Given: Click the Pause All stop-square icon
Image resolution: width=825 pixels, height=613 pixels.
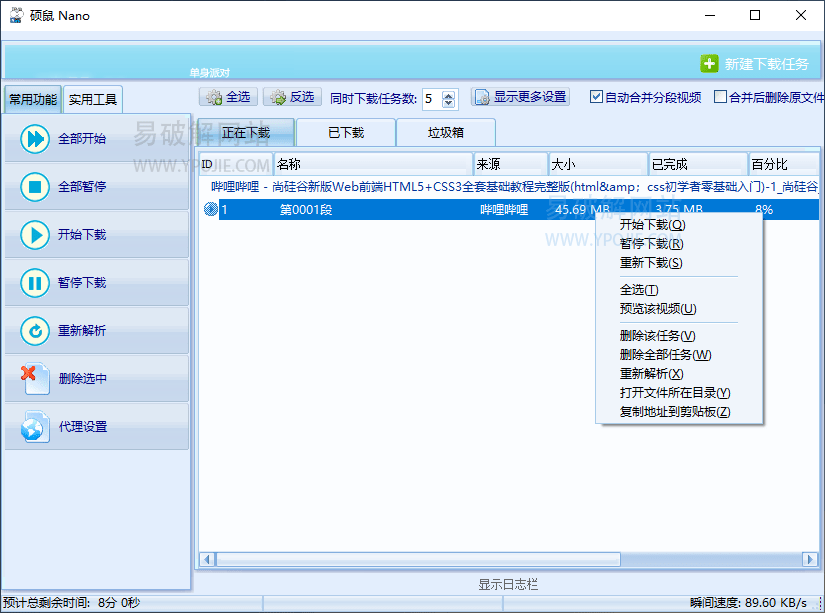Looking at the screenshot, I should [35, 187].
